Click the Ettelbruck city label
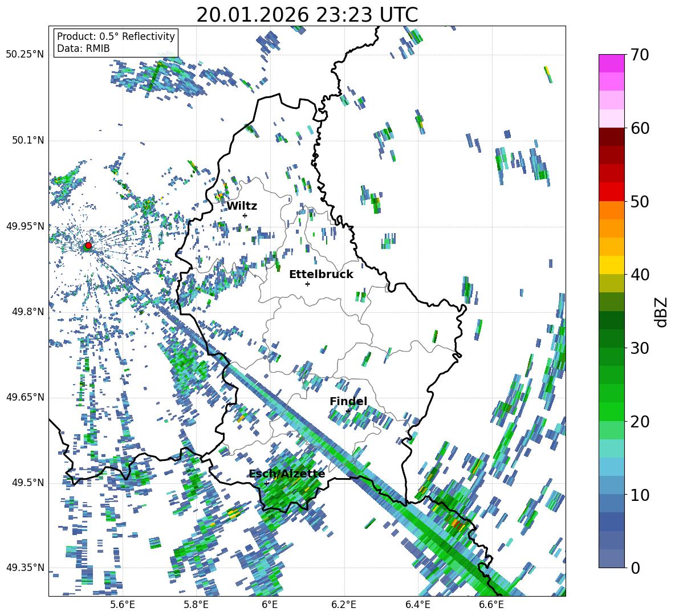The height and width of the screenshot is (616, 675). (321, 275)
